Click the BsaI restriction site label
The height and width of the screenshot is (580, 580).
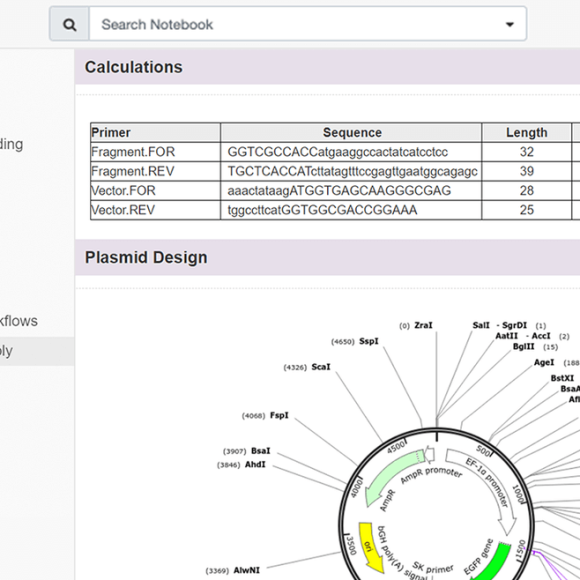(261, 451)
